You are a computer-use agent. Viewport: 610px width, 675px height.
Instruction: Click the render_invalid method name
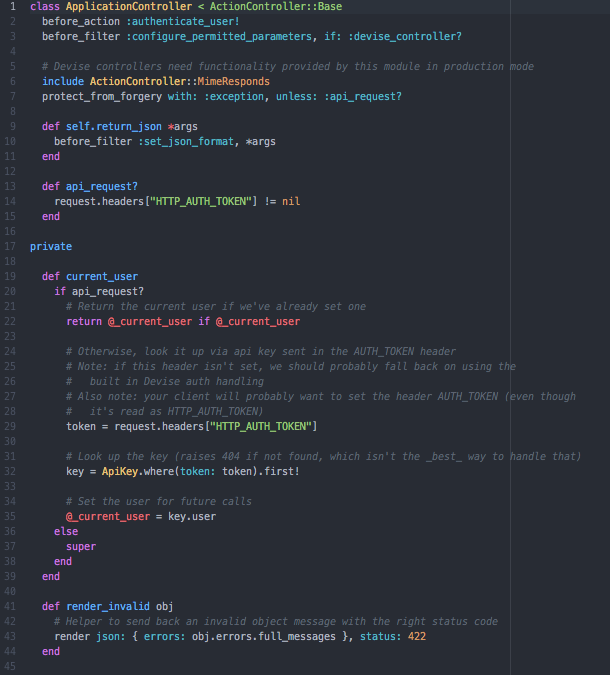pos(108,607)
